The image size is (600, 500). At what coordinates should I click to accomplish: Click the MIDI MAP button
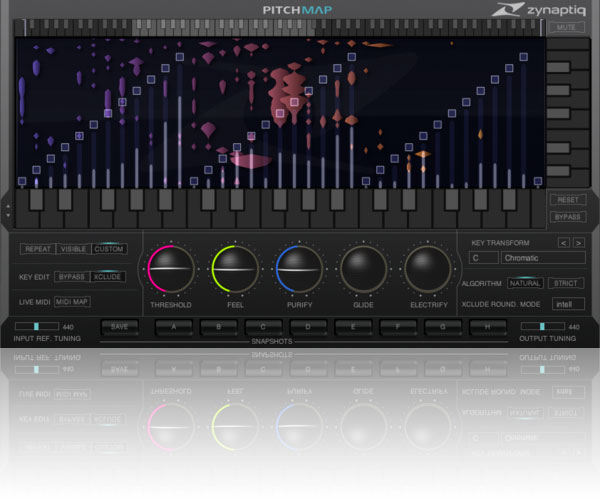(72, 301)
